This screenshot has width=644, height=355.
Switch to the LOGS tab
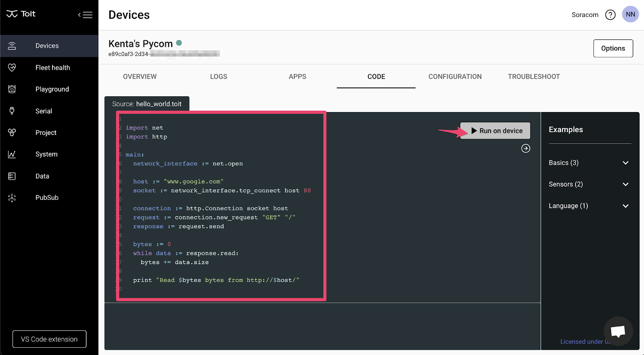(219, 77)
